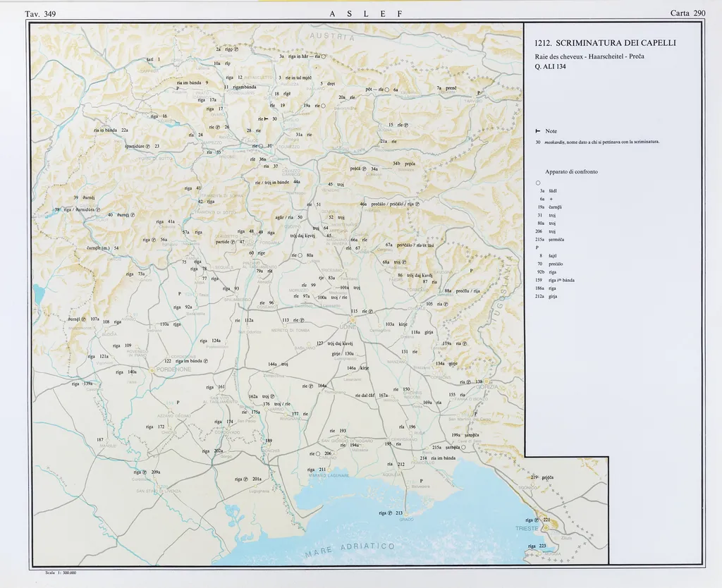Click the Udine city dot on the map
The width and height of the screenshot is (722, 588).
pyautogui.click(x=352, y=319)
